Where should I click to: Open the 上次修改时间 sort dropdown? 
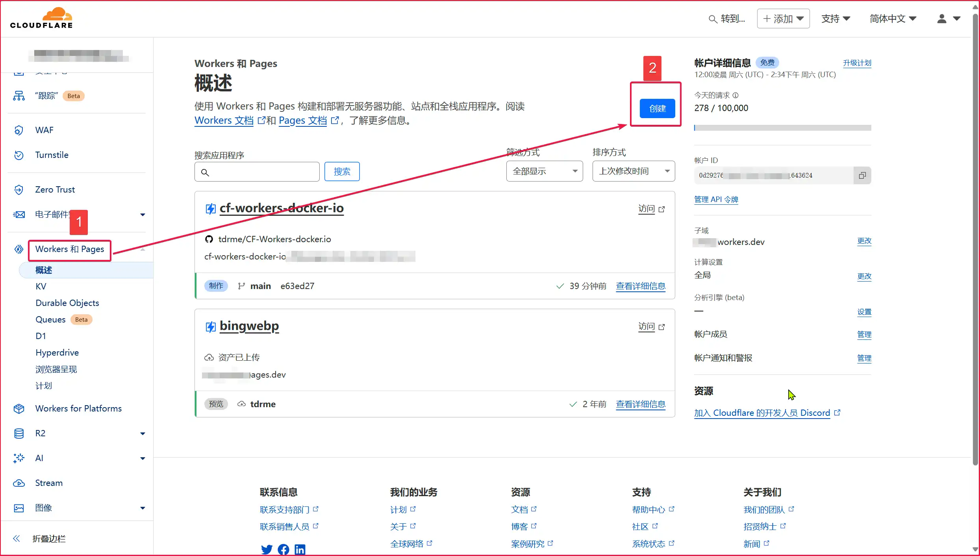click(x=633, y=171)
